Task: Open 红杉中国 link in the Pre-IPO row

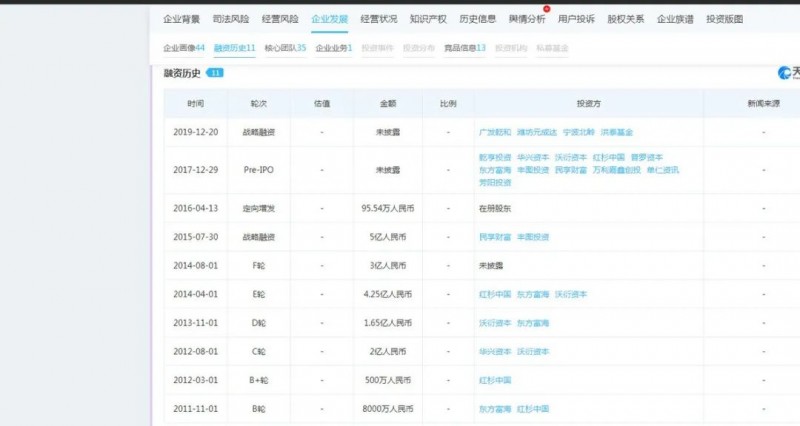Action: (x=609, y=158)
